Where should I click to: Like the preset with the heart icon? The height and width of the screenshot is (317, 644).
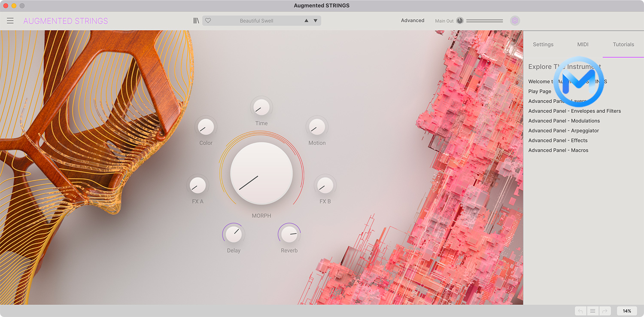pos(208,21)
